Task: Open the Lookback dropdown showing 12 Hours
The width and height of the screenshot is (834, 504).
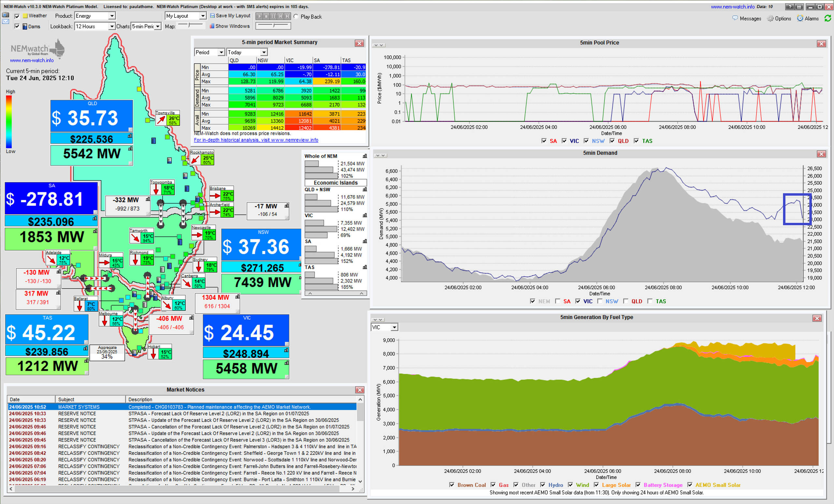Action: click(95, 26)
